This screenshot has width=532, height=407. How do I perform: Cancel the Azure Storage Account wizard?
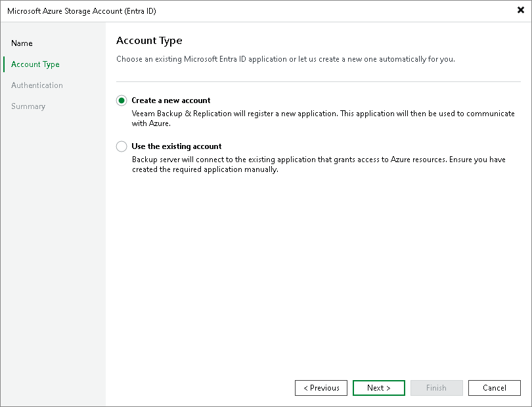point(495,388)
